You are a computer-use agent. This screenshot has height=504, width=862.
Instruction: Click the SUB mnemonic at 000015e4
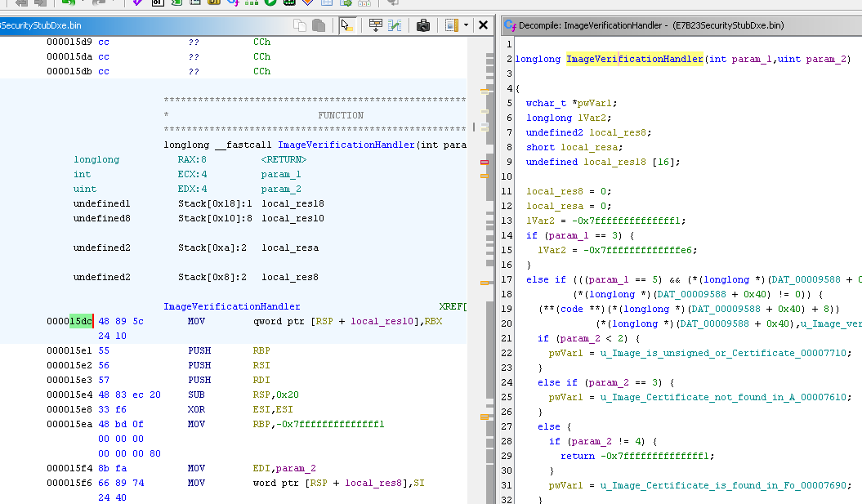tap(196, 395)
